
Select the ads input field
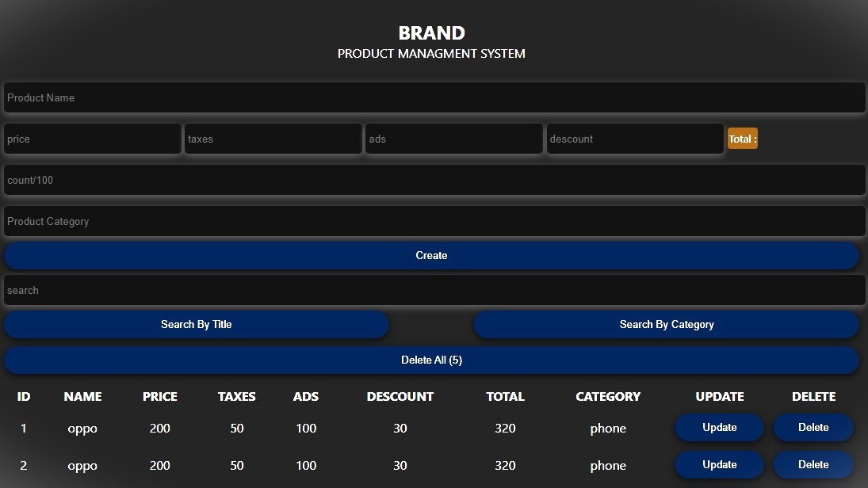coord(453,139)
